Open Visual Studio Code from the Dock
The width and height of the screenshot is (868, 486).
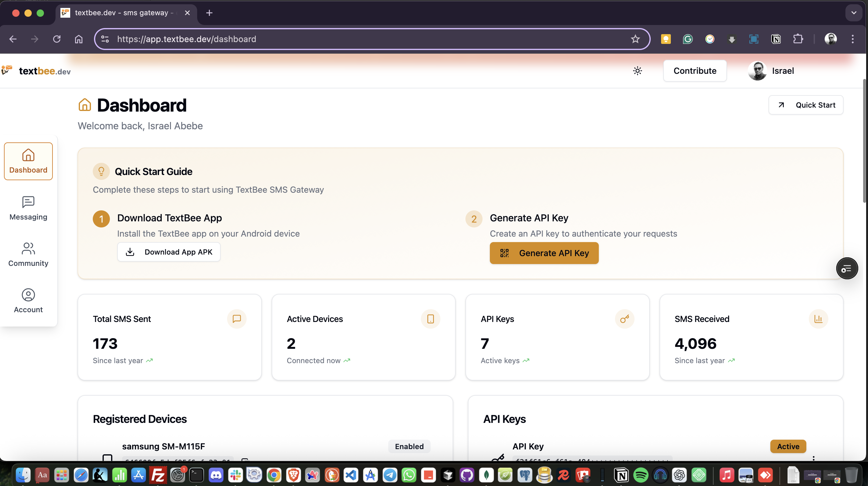(x=351, y=475)
